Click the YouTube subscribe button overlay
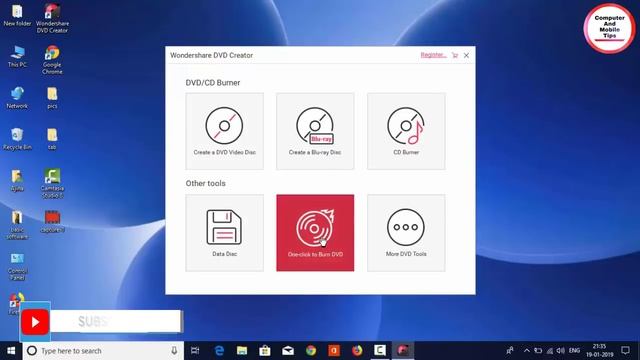The height and width of the screenshot is (360, 640). (100, 322)
